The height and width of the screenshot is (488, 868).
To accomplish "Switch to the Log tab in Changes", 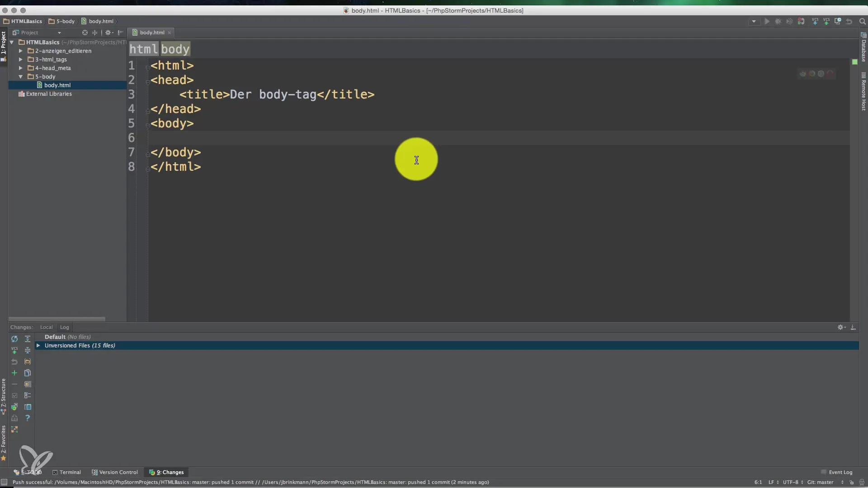I will click(64, 328).
